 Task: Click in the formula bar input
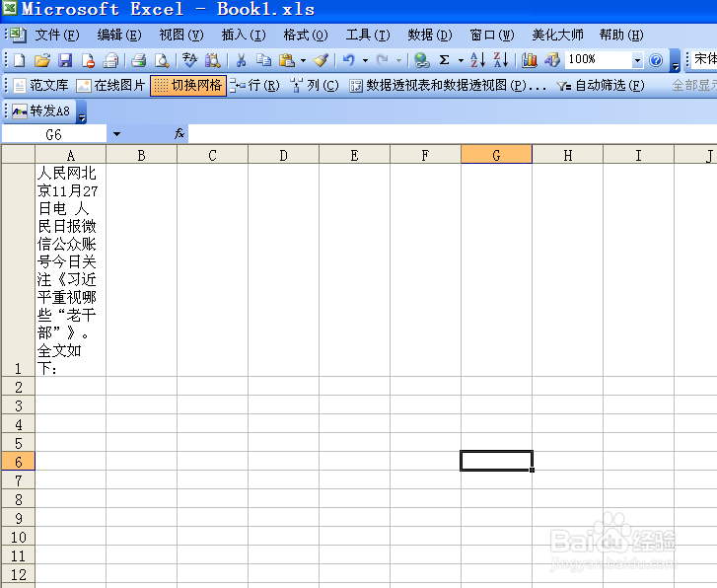pyautogui.click(x=452, y=134)
